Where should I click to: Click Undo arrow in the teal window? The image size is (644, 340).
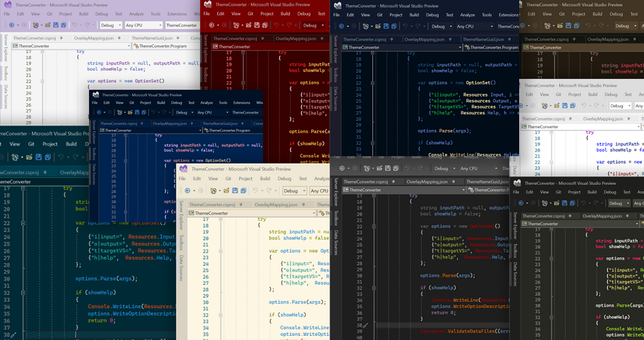(61, 157)
